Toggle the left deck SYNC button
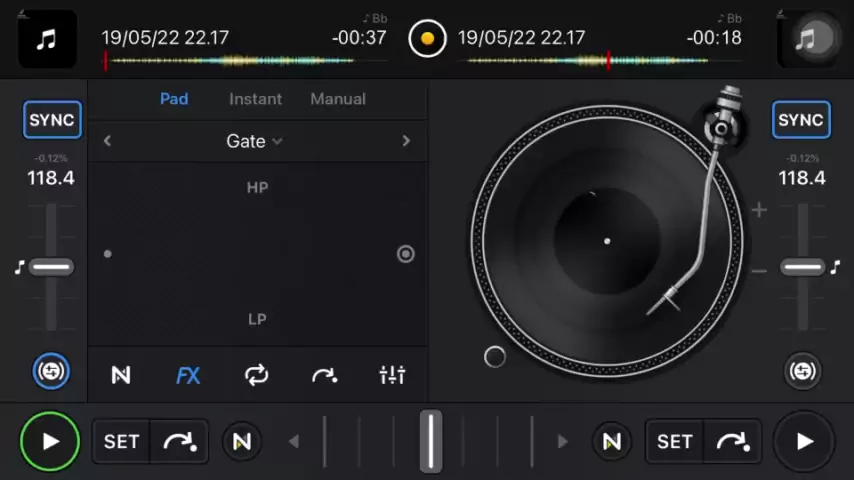 [x=52, y=120]
